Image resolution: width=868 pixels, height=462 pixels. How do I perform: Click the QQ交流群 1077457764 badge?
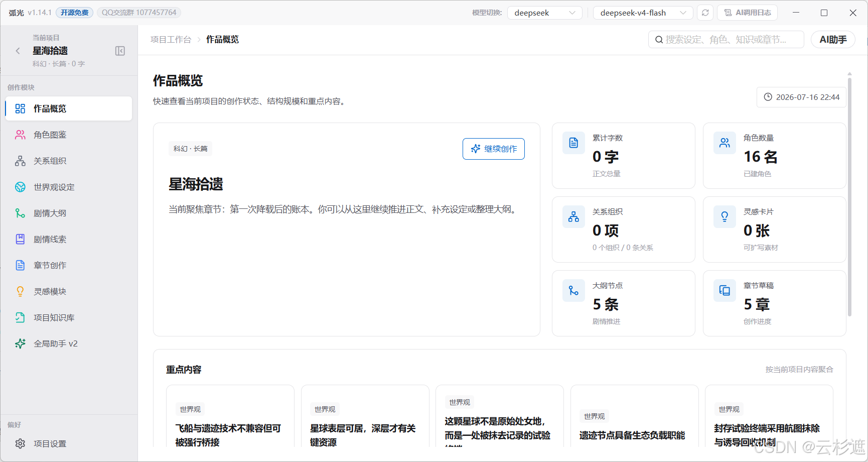pos(139,13)
